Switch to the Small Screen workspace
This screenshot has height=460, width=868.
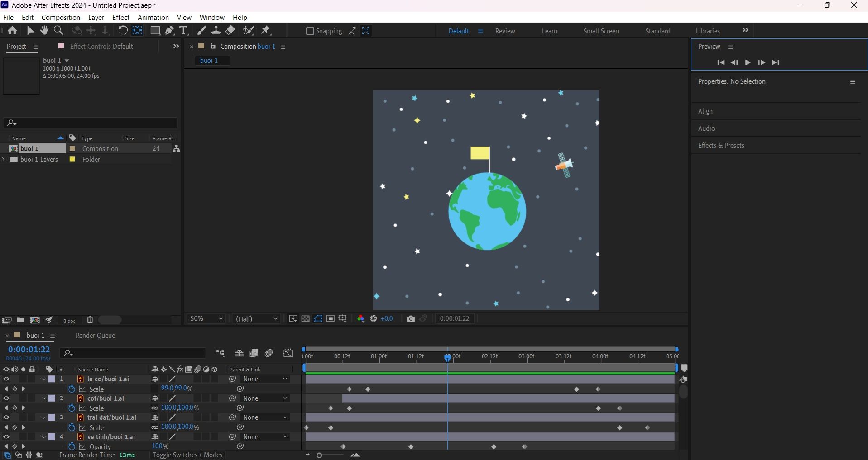(x=601, y=31)
